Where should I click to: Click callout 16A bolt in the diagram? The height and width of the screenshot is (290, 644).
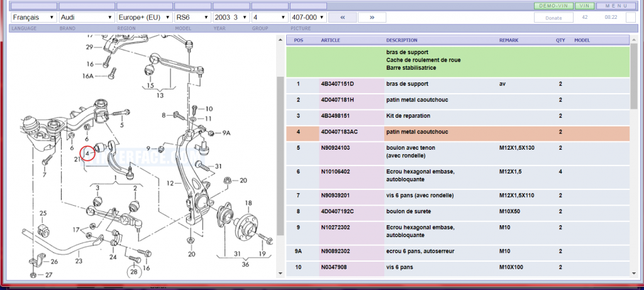click(88, 75)
